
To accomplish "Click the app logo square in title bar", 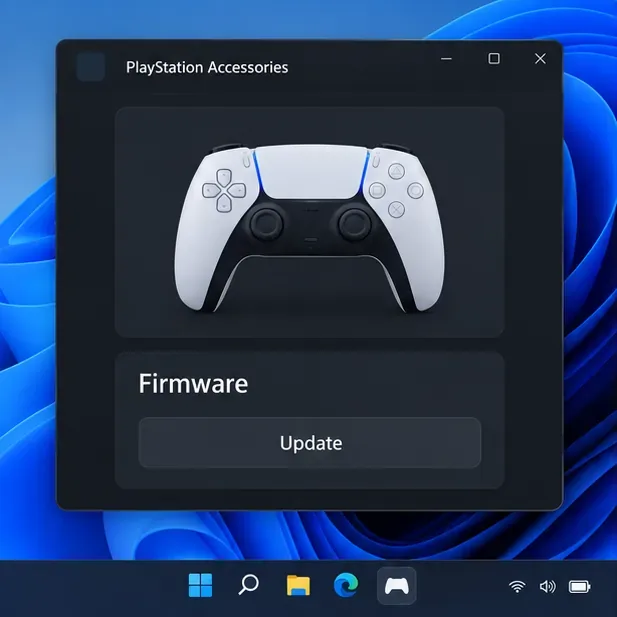I will click(x=91, y=67).
